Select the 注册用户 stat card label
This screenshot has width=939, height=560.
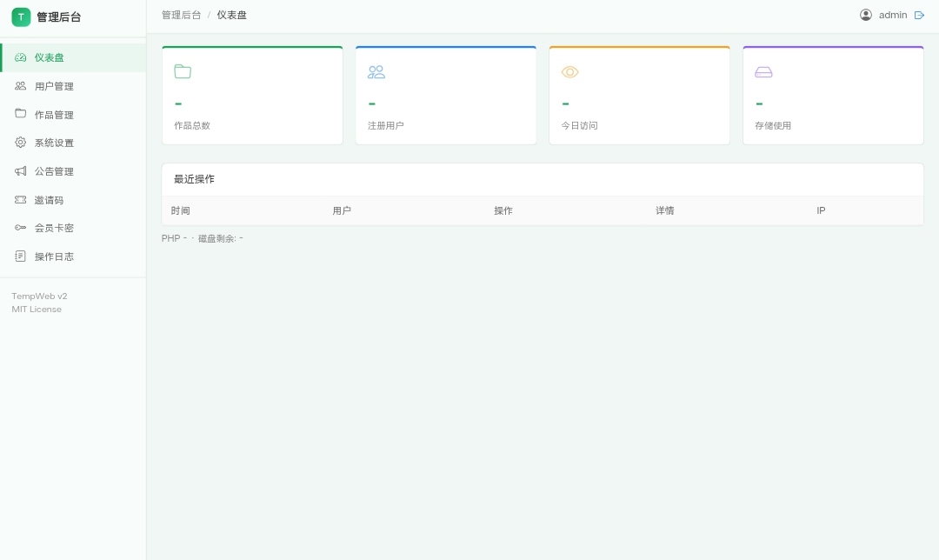pyautogui.click(x=386, y=125)
